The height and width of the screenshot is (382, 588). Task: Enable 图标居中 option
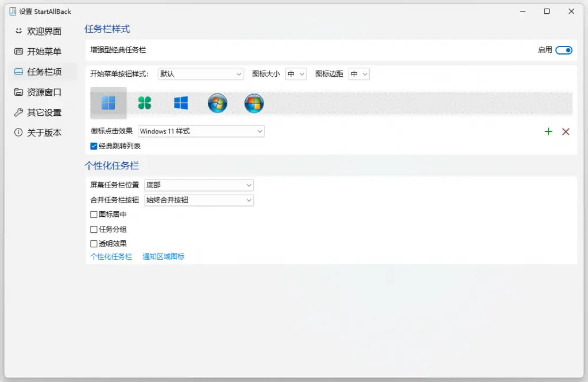point(94,213)
